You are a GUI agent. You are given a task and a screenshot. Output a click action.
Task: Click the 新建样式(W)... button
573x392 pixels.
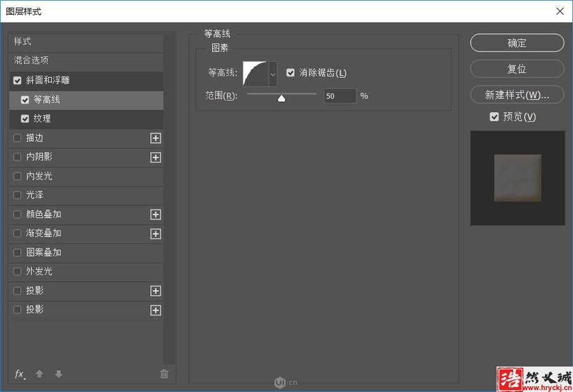pos(517,95)
